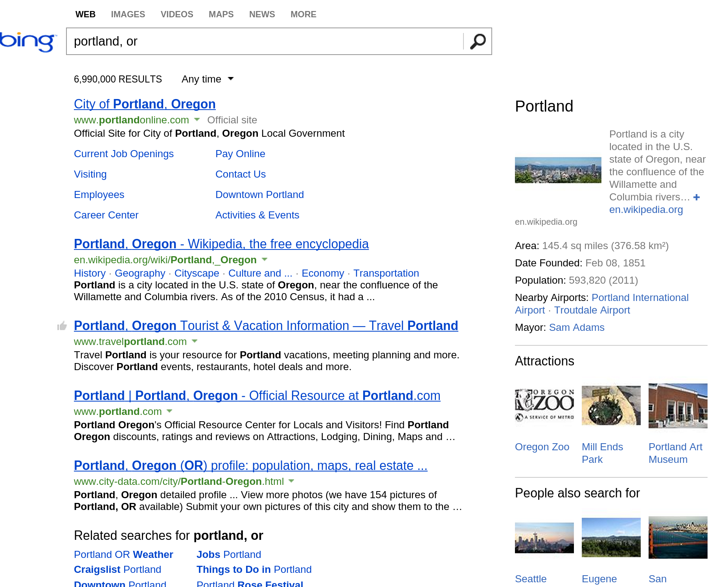Viewport: 728px width, 587px height.
Task: Expand arrow next to www.travelportland.com
Action: point(195,341)
